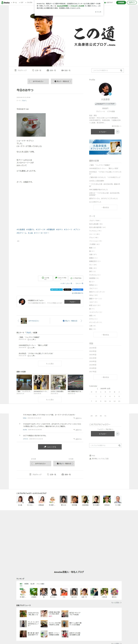Open the 画像一覧 tab with camera icon
This screenshot has height=644, width=138.
[51, 71]
